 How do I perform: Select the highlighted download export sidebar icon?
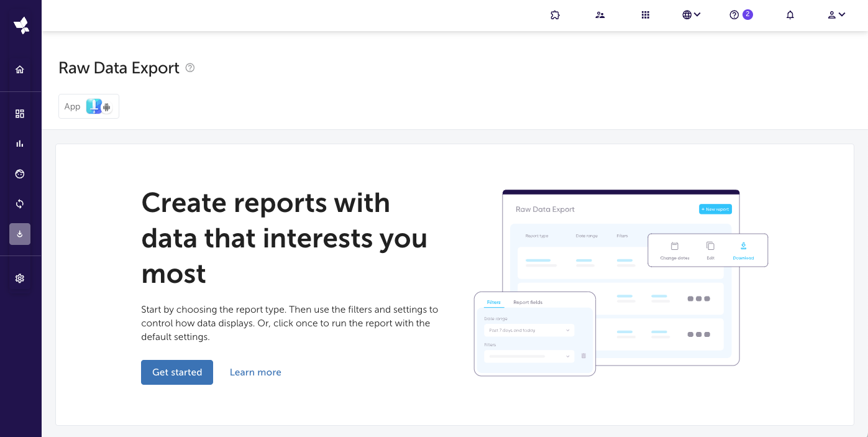20,234
